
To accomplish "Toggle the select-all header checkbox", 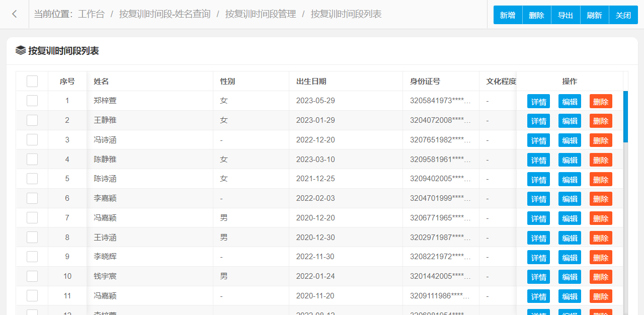I will pos(32,81).
